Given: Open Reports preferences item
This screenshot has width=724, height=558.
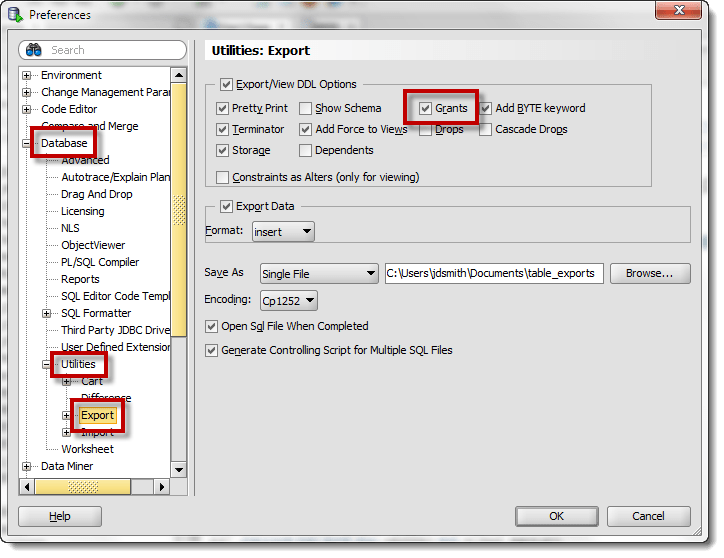Looking at the screenshot, I should pyautogui.click(x=80, y=279).
